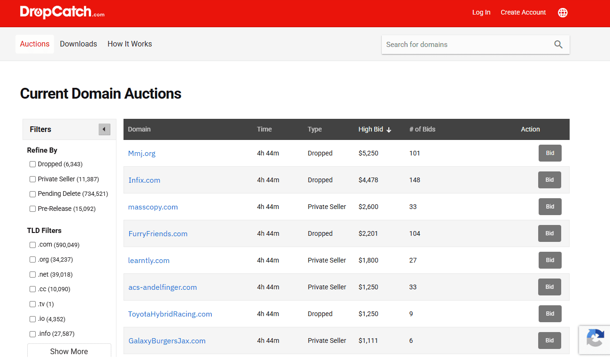Click the High Bid sort arrow
Screen dimensions: 610x364
pos(389,129)
